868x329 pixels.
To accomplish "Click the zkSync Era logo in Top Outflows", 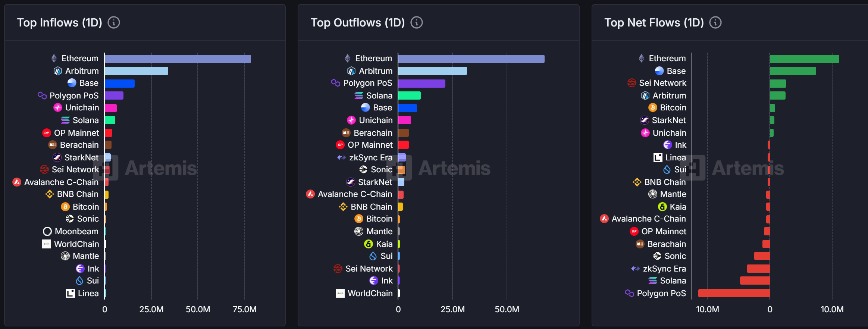I will 342,157.
